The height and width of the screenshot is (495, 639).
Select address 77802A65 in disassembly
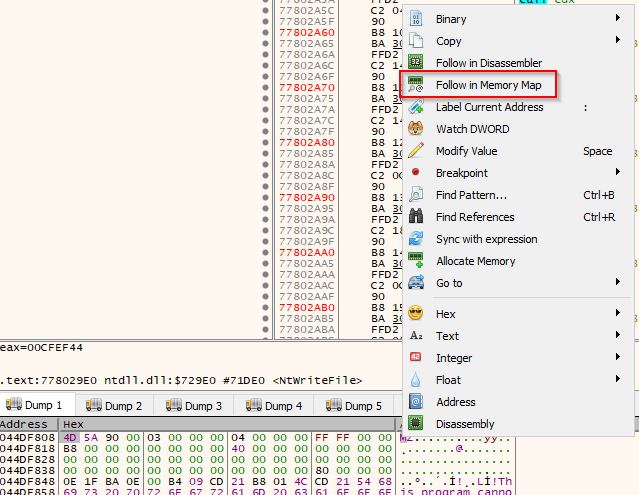307,44
